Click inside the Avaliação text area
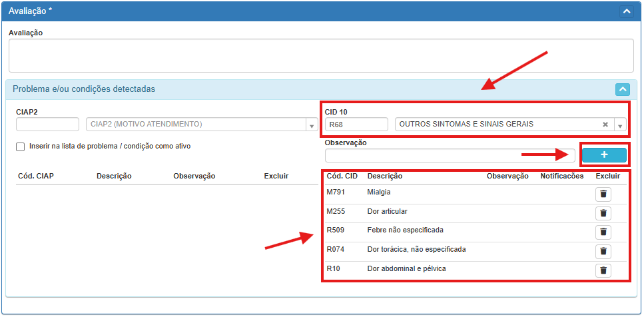The height and width of the screenshot is (317, 644). click(320, 55)
